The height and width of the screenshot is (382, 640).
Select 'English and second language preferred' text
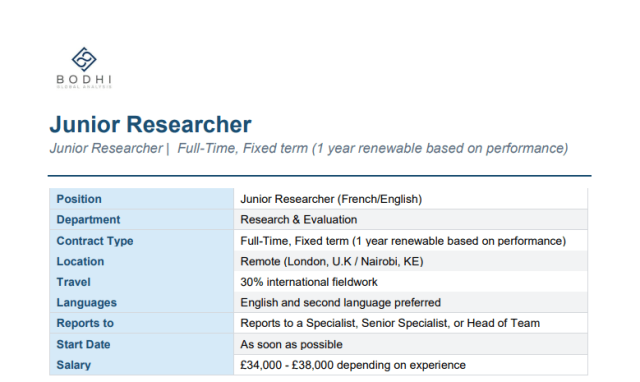coord(340,302)
